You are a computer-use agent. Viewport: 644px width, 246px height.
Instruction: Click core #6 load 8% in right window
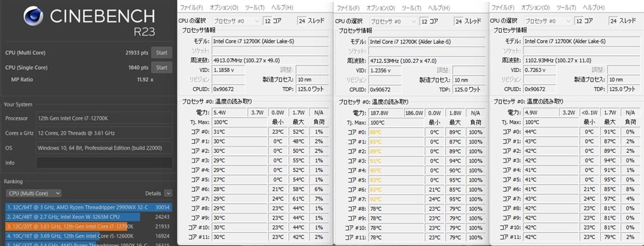[x=630, y=189]
